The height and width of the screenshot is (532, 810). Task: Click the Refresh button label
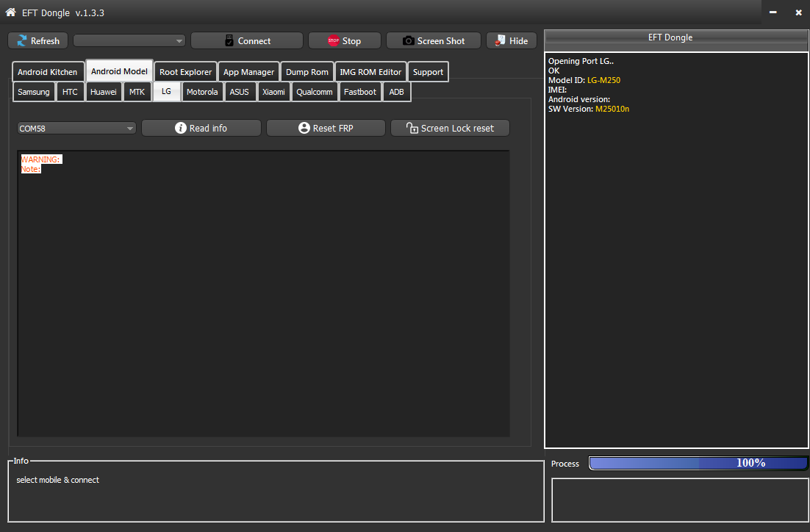click(45, 41)
